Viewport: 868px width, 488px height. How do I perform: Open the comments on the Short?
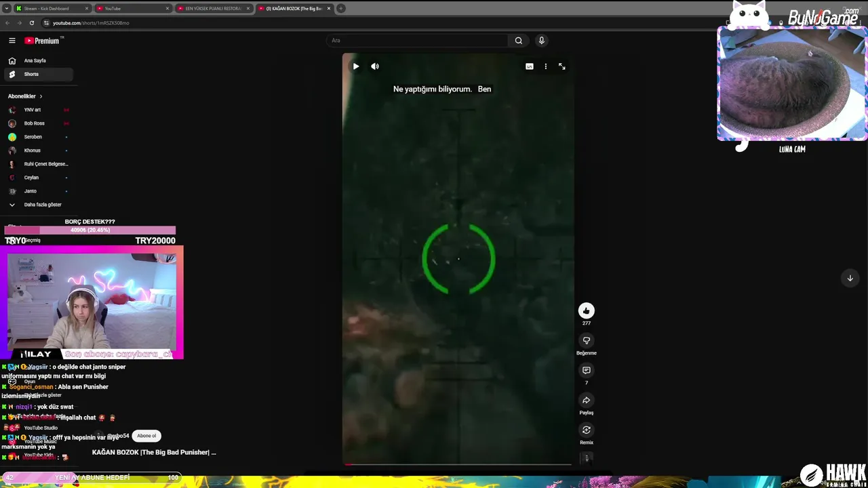[x=587, y=370]
